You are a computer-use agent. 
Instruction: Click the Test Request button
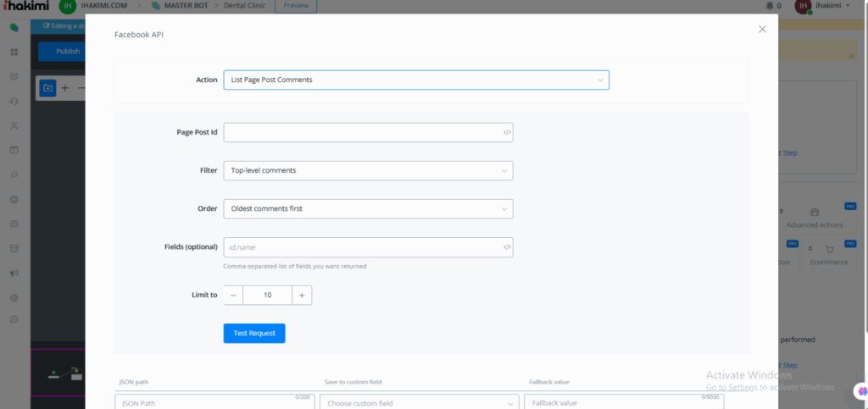254,333
